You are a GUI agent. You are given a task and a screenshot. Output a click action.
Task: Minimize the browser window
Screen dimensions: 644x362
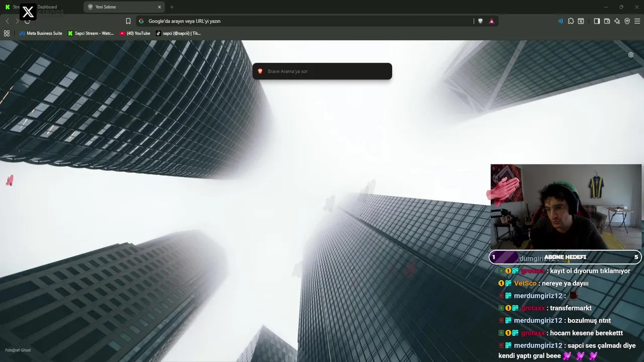606,7
